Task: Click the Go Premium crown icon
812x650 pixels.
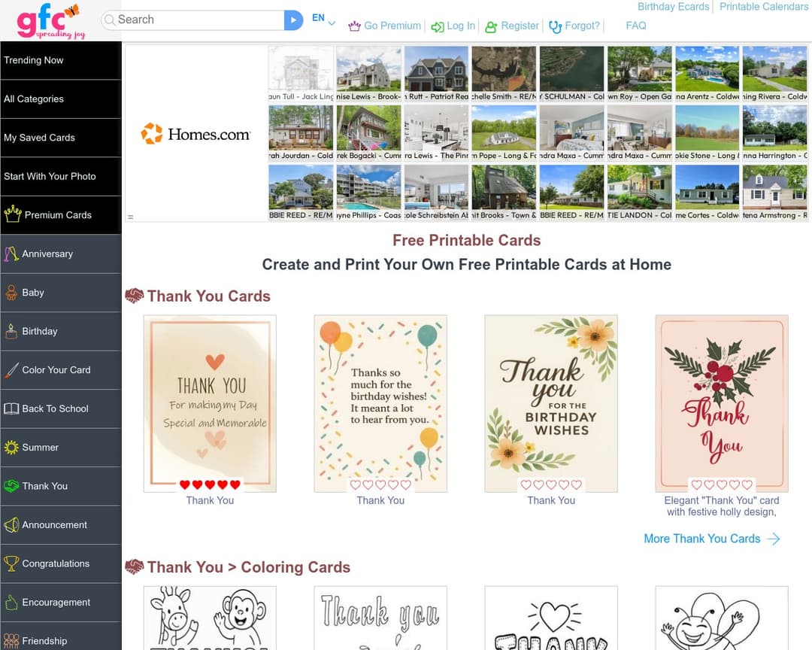Action: 355,26
